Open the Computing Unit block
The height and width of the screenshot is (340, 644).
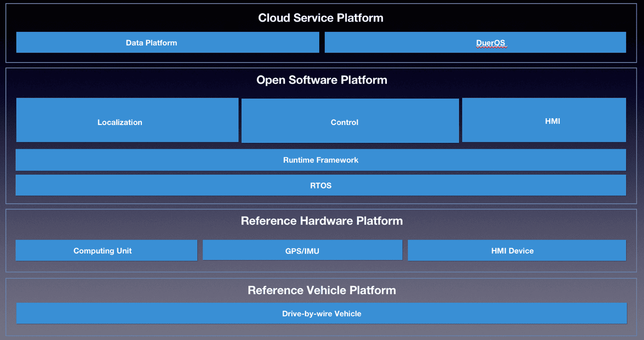[106, 251]
